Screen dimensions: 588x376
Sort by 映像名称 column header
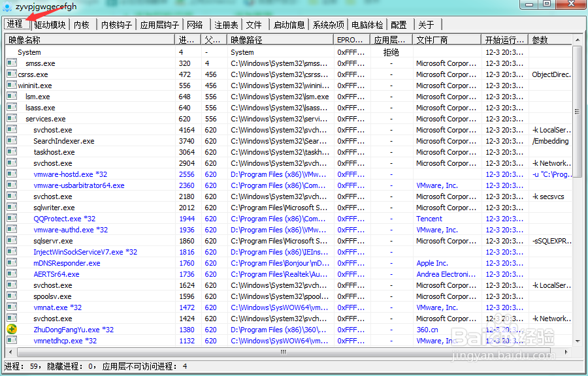[90, 40]
